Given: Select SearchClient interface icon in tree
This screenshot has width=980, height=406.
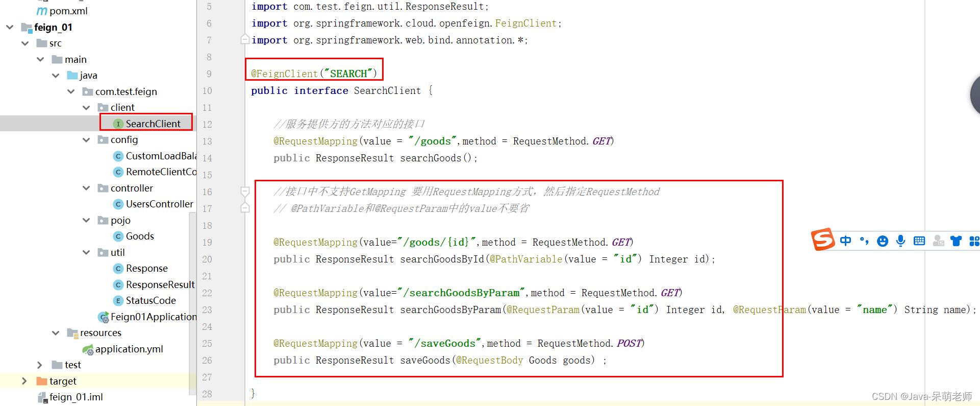Looking at the screenshot, I should point(118,124).
